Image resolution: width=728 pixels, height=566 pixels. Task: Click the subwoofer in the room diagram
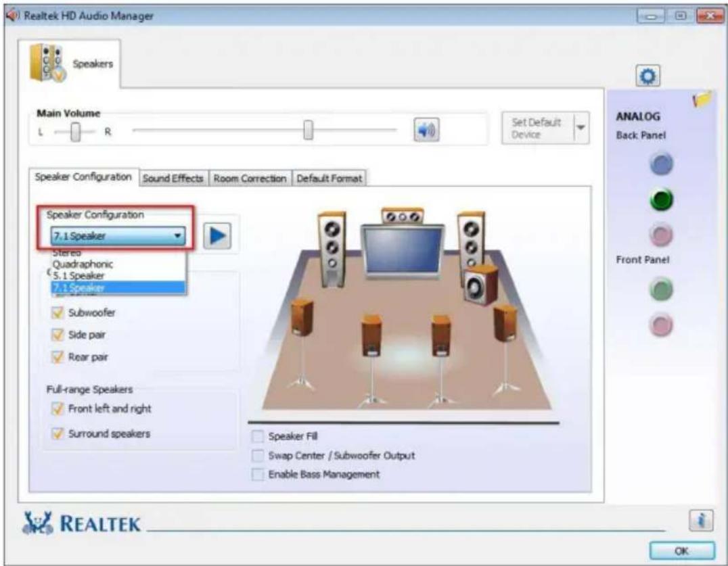pos(481,285)
